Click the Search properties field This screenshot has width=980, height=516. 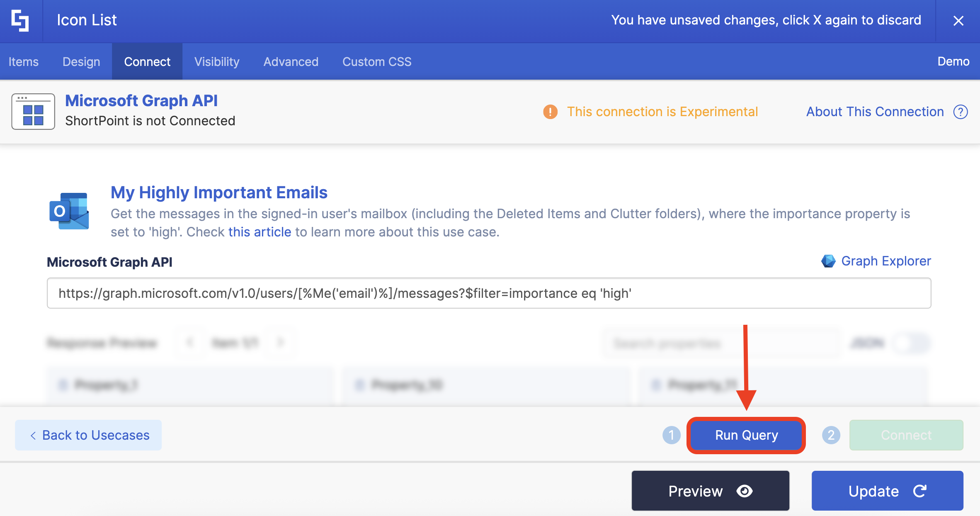[x=721, y=343]
